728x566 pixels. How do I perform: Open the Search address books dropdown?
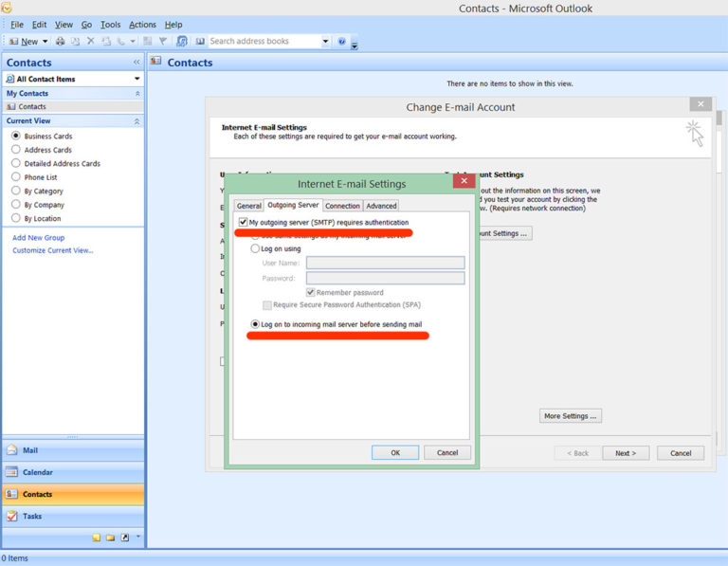325,42
